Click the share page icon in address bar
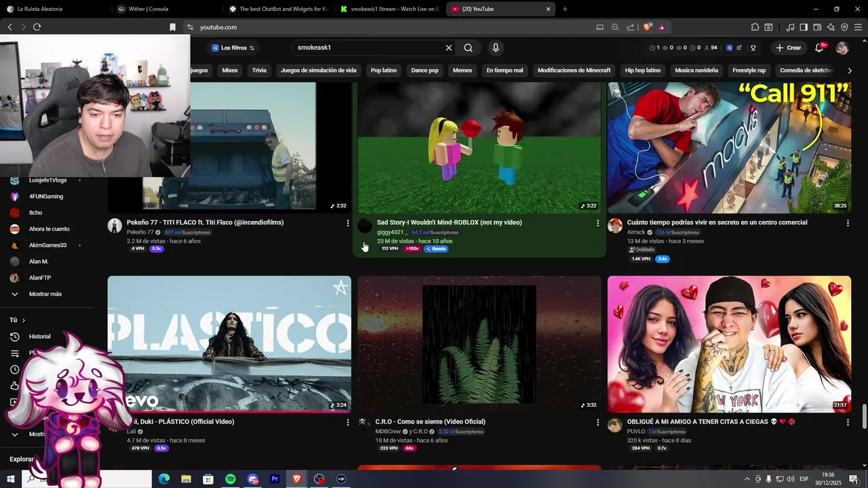 631,27
